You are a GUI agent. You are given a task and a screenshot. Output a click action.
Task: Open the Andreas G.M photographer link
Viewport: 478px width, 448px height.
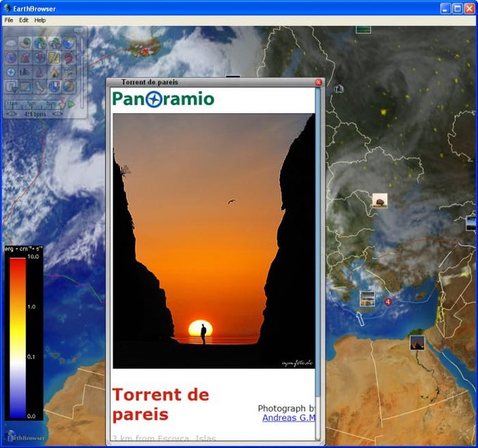coord(289,418)
